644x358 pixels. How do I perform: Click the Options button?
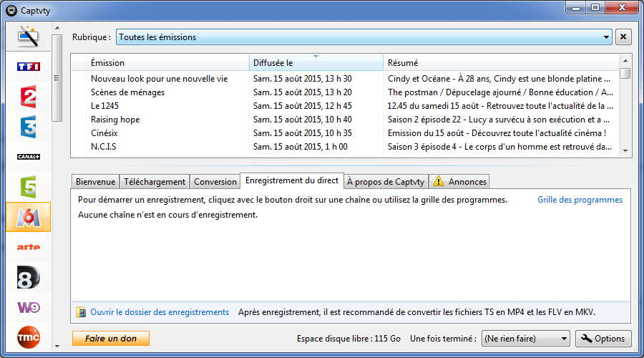(x=602, y=339)
